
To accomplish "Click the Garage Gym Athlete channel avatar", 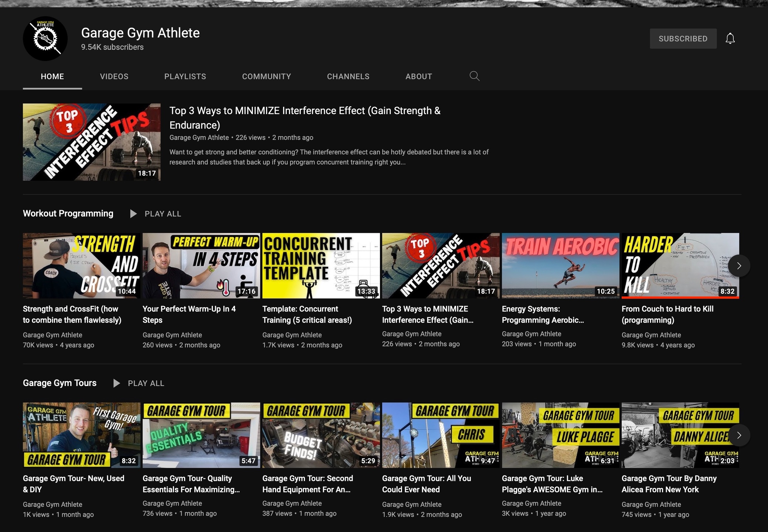I will coord(45,38).
